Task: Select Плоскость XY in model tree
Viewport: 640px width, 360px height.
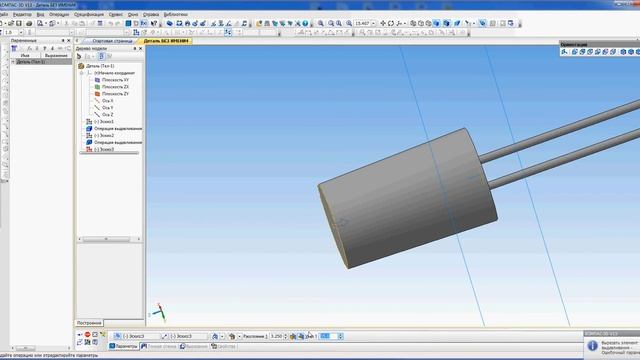Action: pos(115,80)
